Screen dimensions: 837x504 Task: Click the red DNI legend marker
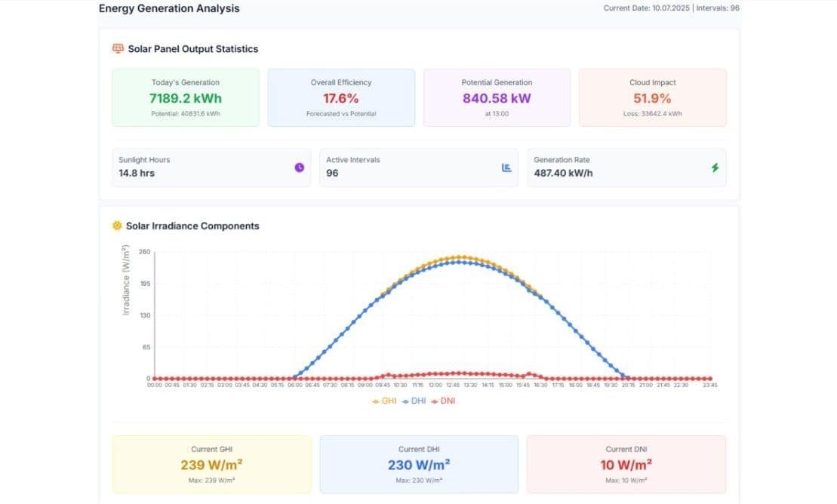tap(435, 401)
